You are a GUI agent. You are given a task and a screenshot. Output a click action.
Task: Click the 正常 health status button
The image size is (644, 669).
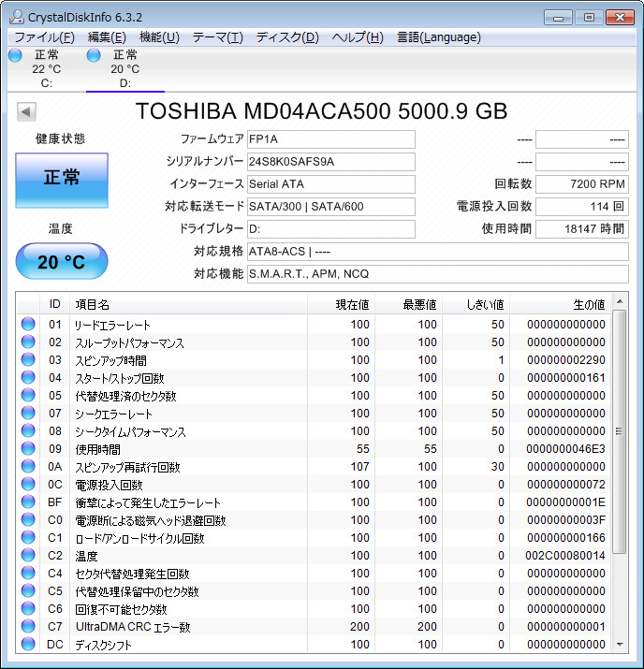62,181
